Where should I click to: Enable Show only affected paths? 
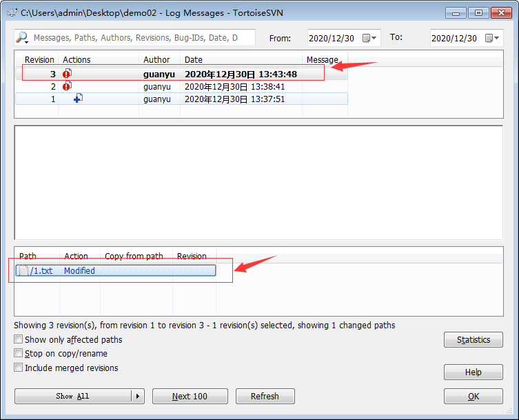point(18,339)
